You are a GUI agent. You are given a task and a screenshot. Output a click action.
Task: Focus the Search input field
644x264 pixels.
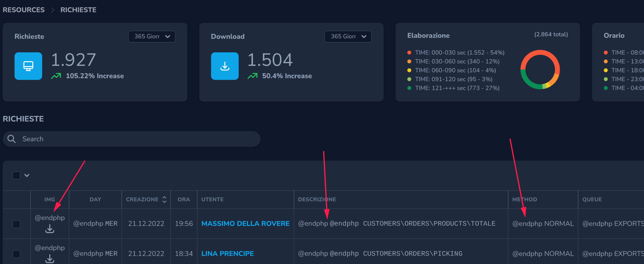click(x=135, y=139)
